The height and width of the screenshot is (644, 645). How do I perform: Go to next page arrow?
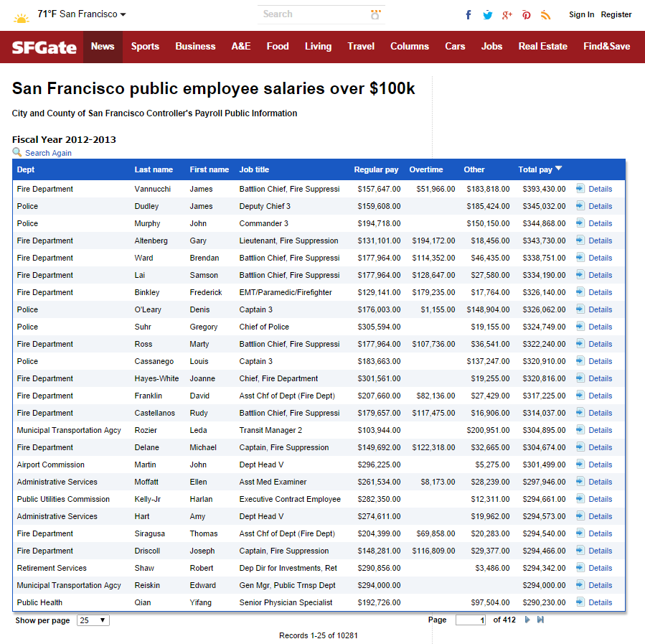pyautogui.click(x=528, y=620)
